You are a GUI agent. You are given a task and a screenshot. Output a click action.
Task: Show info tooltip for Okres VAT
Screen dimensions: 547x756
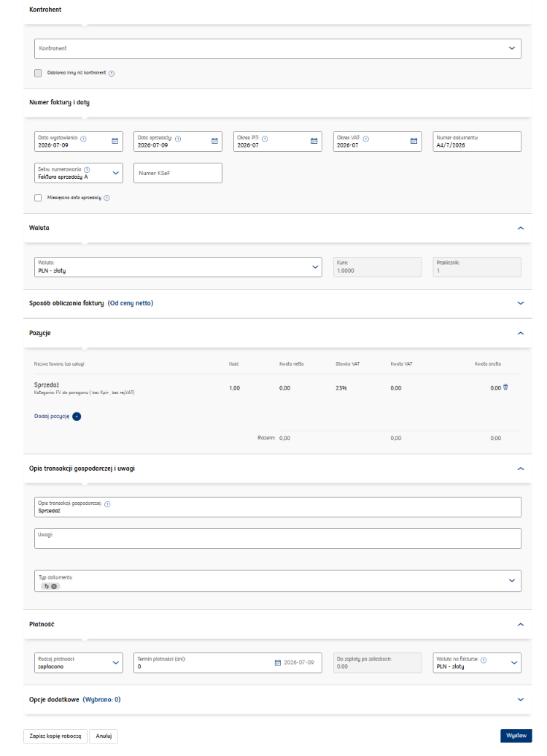point(366,139)
